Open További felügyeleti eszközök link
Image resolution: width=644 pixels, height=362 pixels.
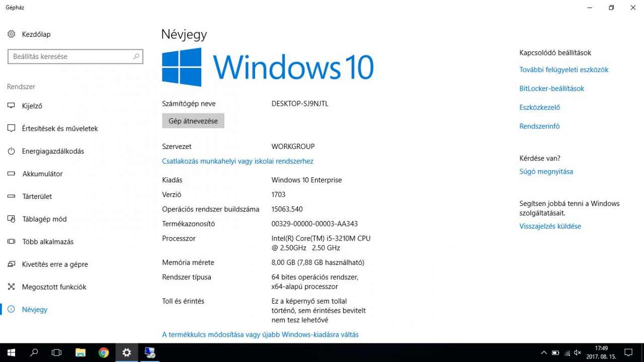coord(564,70)
